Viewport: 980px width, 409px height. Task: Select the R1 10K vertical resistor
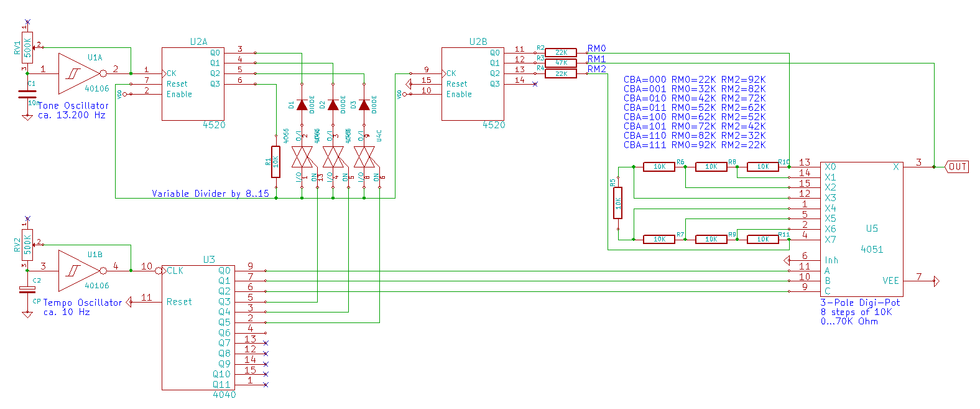pyautogui.click(x=275, y=162)
